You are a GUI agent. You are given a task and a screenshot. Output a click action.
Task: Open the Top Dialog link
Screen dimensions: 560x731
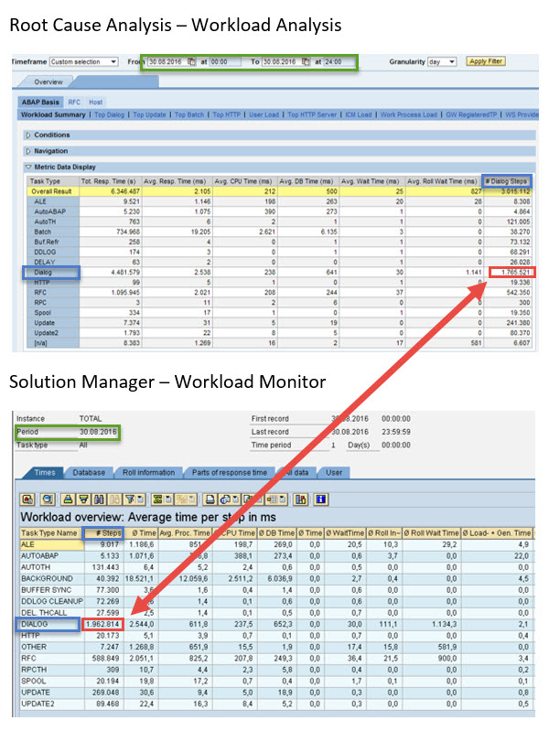[x=110, y=114]
